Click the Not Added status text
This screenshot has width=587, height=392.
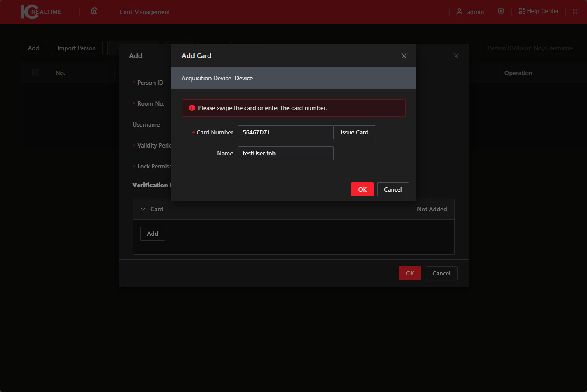coord(432,209)
